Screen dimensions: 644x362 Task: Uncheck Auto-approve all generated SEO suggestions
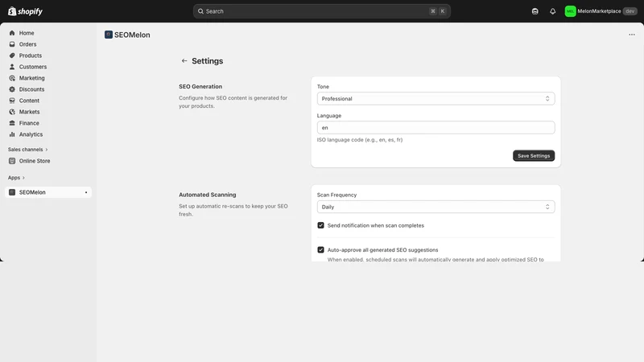[x=320, y=250]
